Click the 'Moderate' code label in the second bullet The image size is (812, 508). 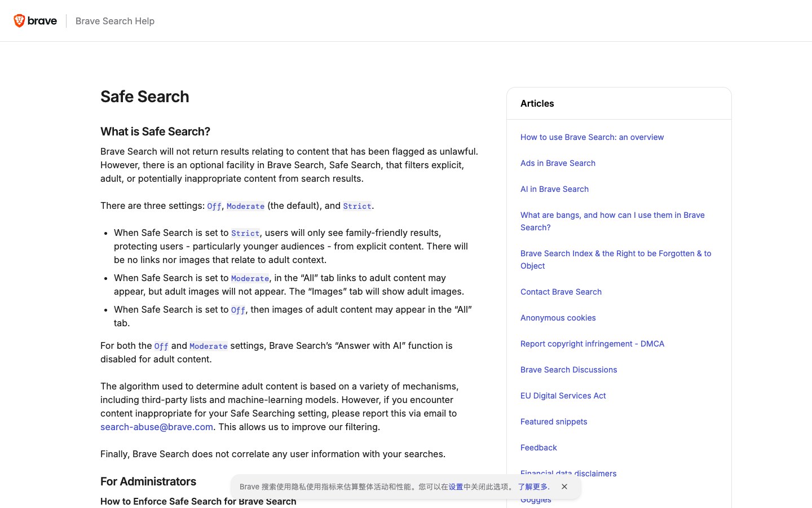[250, 278]
